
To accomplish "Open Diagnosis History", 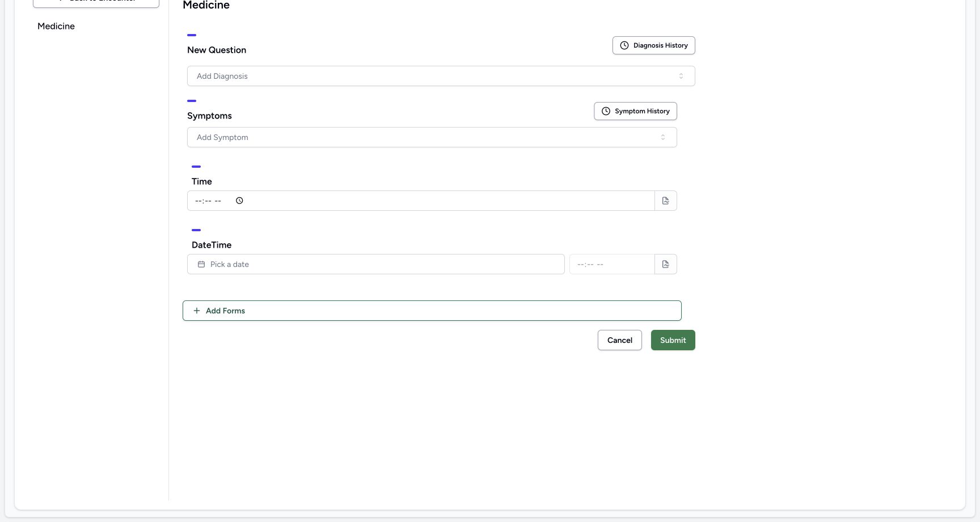I will pyautogui.click(x=653, y=45).
